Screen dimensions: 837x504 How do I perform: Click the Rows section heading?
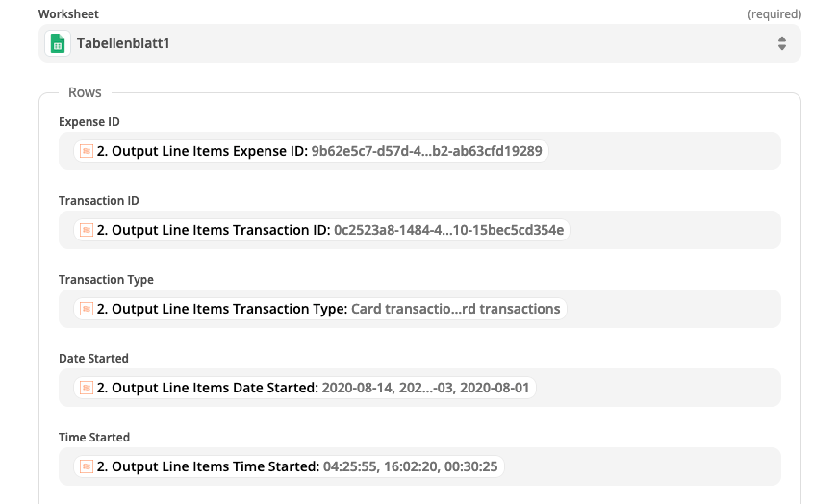[85, 92]
